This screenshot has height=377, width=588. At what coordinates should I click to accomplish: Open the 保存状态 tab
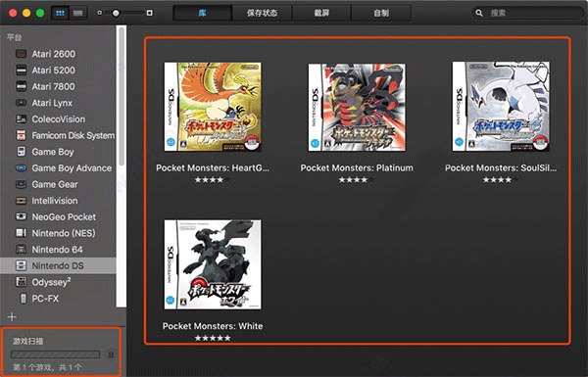[x=262, y=13]
